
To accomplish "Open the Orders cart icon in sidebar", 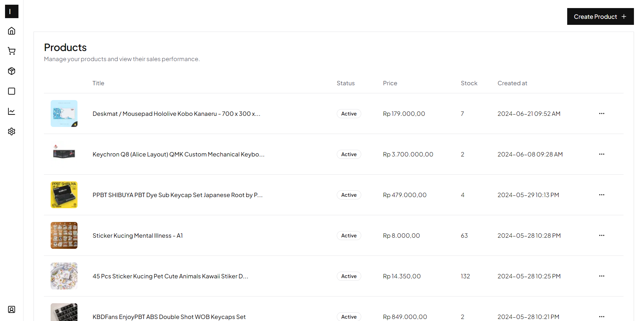I will click(x=11, y=51).
